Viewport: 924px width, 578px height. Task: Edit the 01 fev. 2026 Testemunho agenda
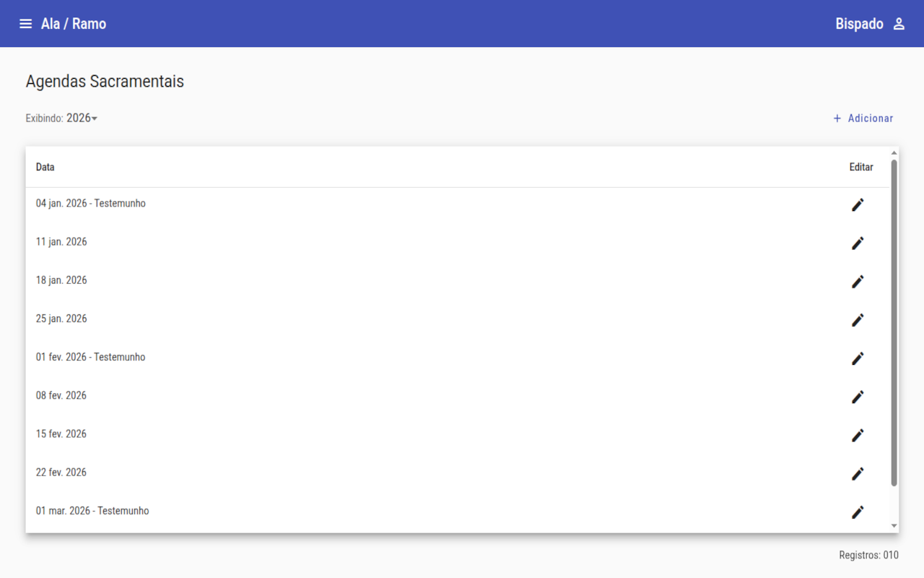(x=858, y=358)
